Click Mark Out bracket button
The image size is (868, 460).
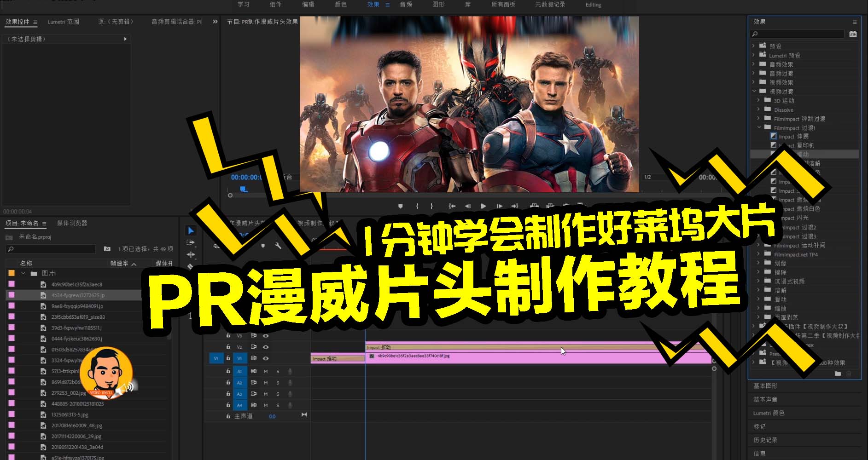pos(431,206)
